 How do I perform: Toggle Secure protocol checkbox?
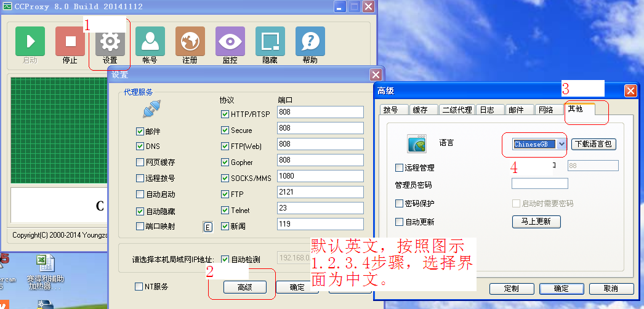[225, 130]
